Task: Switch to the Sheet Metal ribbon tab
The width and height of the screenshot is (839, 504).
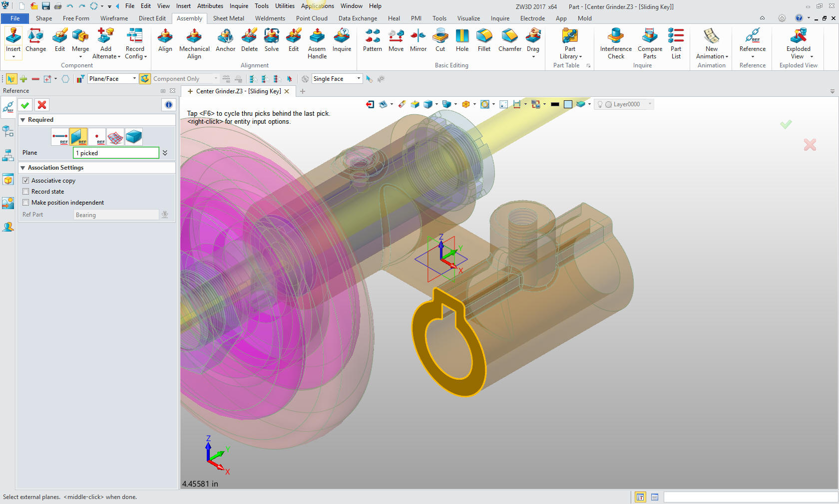Action: [x=229, y=18]
